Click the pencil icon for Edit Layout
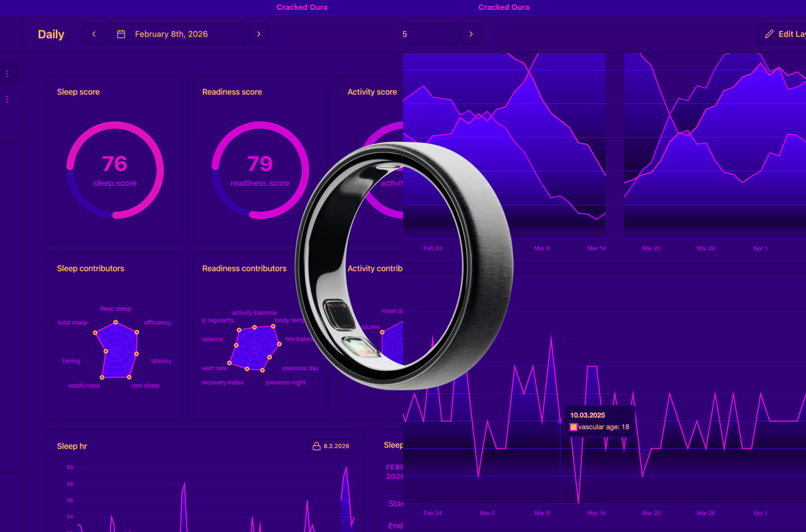806x532 pixels. point(769,34)
